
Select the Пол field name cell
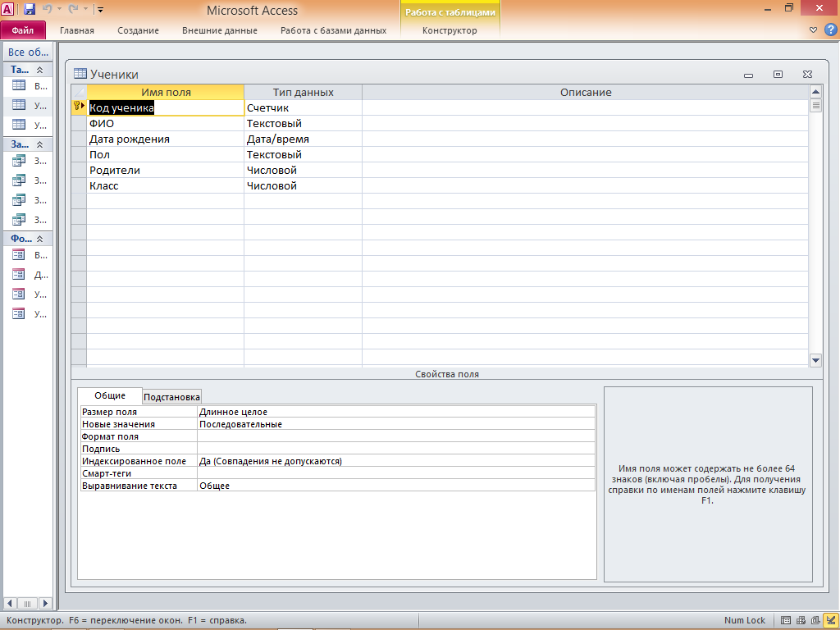point(166,154)
